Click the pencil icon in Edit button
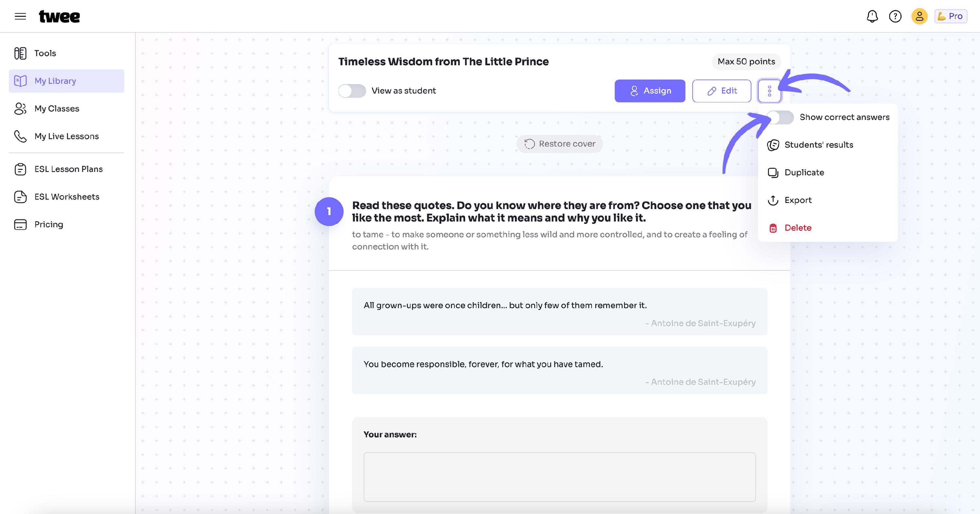980x514 pixels. coord(712,91)
